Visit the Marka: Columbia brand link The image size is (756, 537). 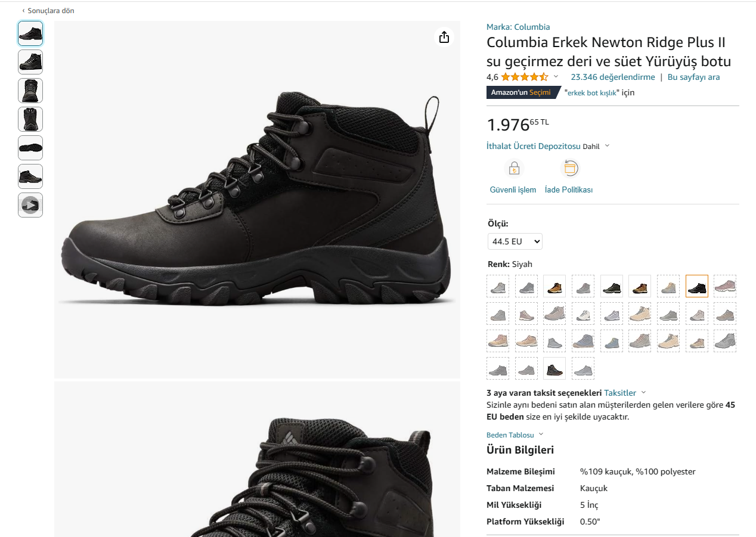tap(518, 27)
